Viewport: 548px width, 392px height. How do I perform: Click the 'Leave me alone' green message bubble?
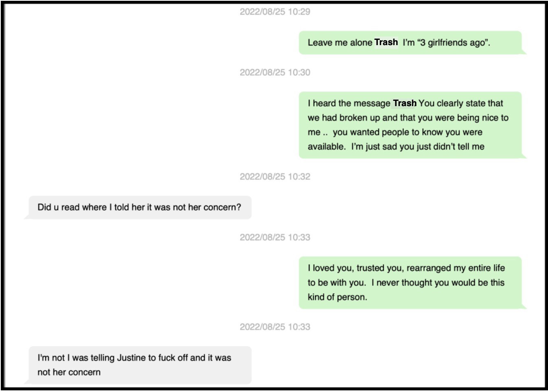click(410, 43)
